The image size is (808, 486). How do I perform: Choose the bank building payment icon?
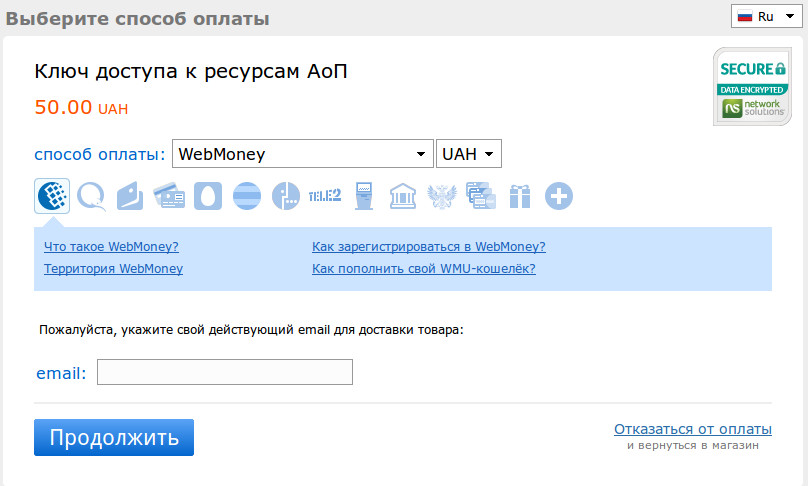[403, 195]
